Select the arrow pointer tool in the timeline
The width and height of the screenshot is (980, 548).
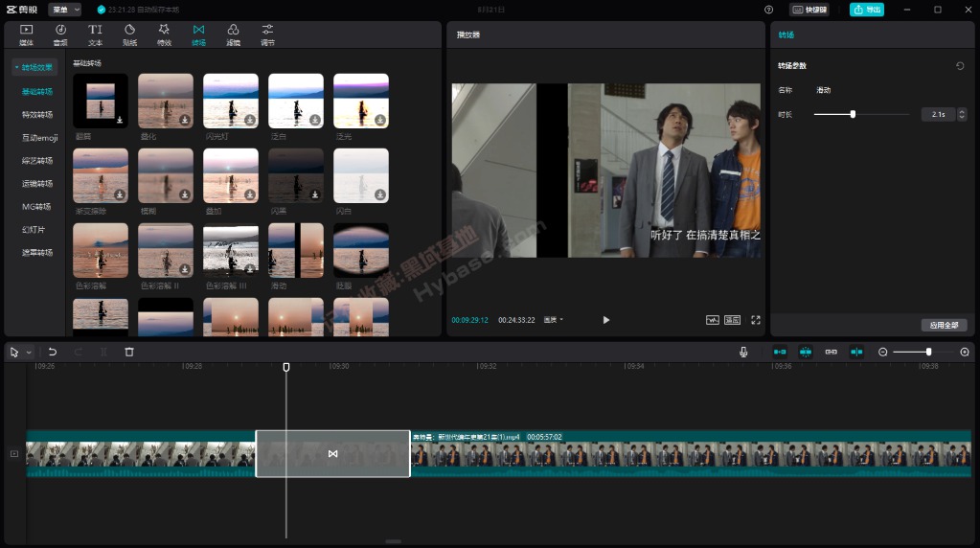14,353
